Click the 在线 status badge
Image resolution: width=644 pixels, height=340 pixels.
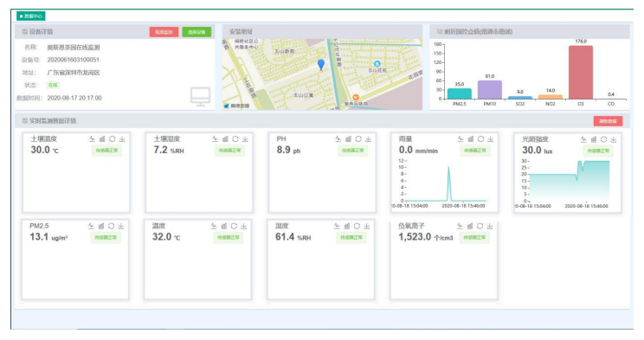point(53,85)
